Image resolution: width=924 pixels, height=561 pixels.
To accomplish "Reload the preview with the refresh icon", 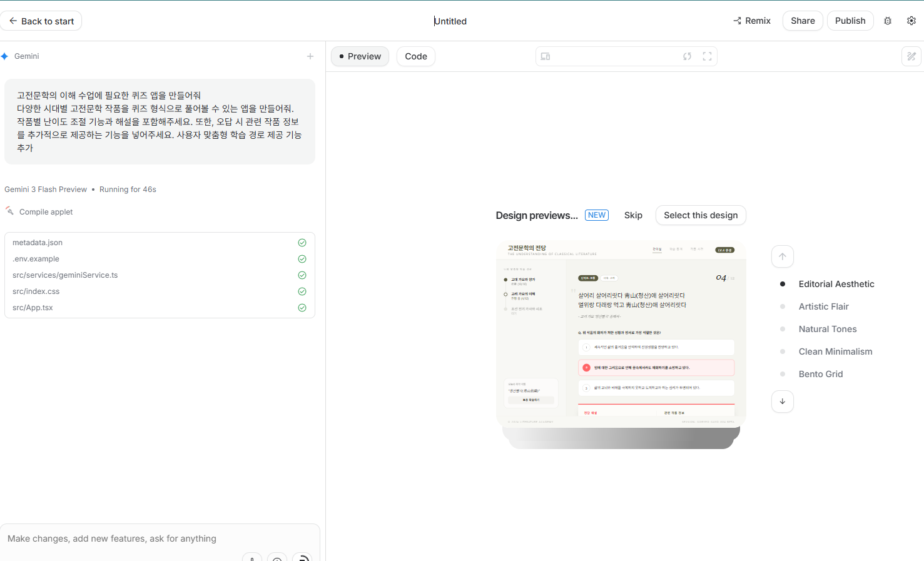I will point(687,56).
